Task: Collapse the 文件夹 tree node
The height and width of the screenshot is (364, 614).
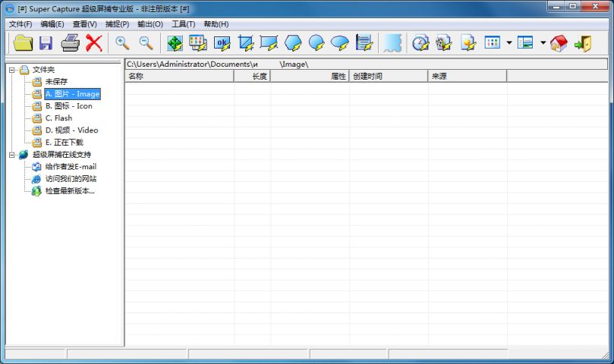Action: (12, 70)
